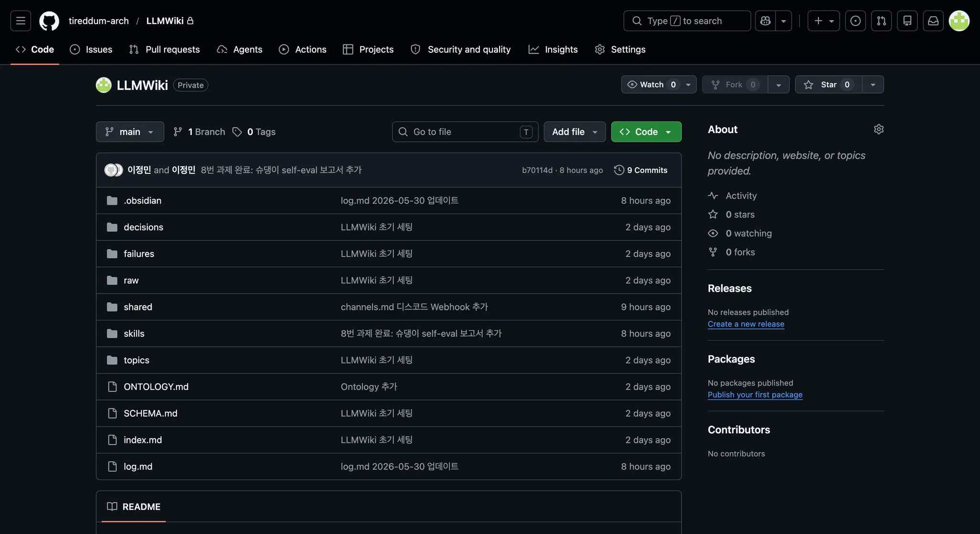Switch to the Issues tab
This screenshot has height=534, width=980.
tap(91, 49)
